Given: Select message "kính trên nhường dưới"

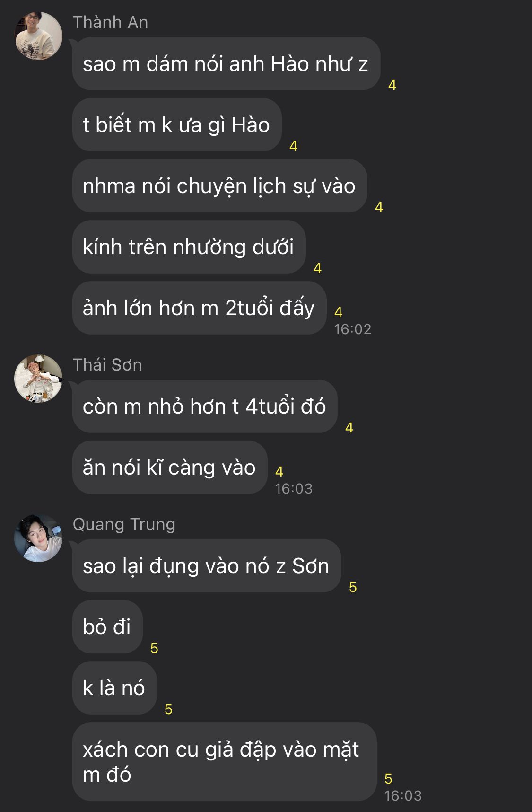Looking at the screenshot, I should coord(189,247).
